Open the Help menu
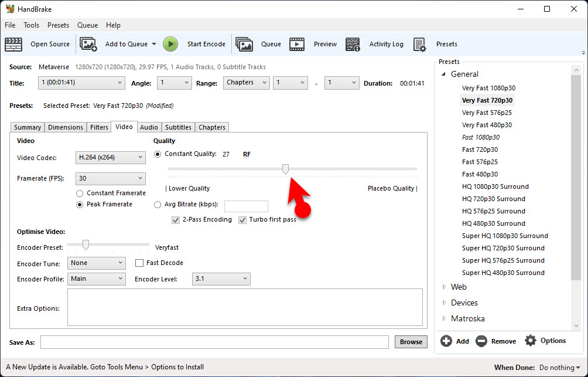Screen dimensions: 588x377 tap(113, 25)
